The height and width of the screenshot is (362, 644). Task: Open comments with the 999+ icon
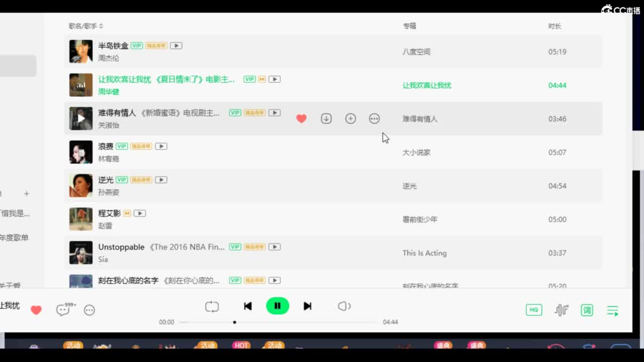[x=65, y=309]
